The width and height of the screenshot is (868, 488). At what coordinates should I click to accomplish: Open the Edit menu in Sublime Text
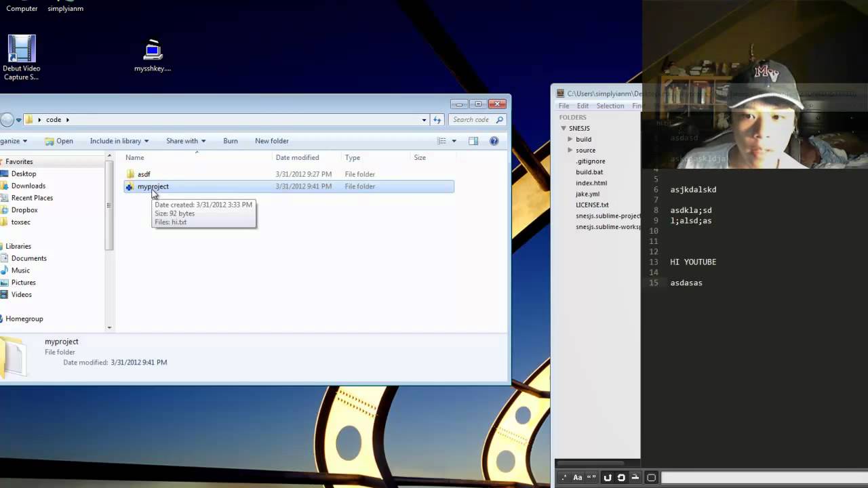tap(583, 106)
